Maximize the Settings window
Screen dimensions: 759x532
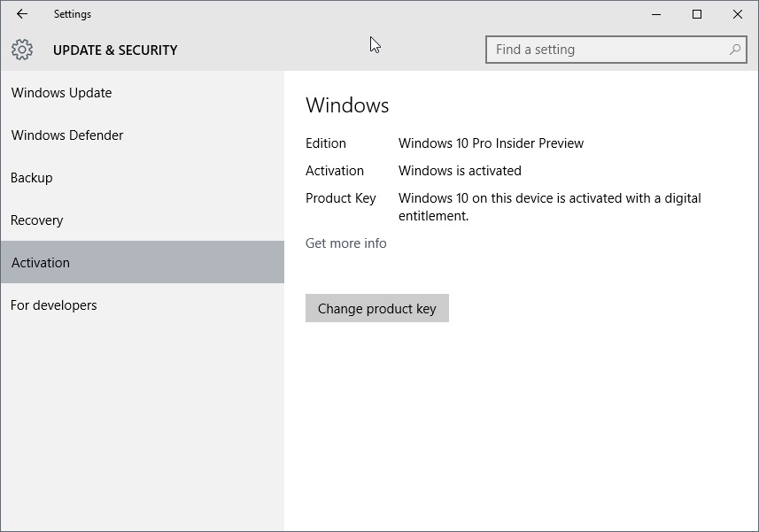click(696, 14)
